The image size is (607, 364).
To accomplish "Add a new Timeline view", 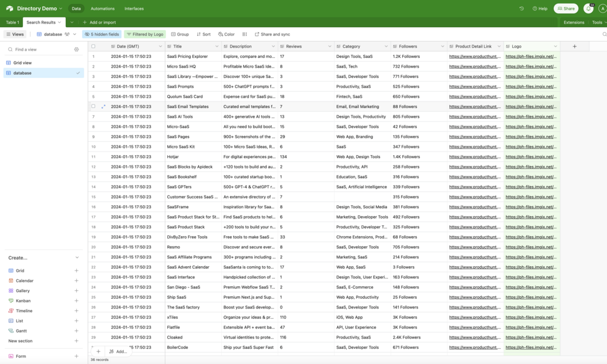I will pyautogui.click(x=76, y=311).
